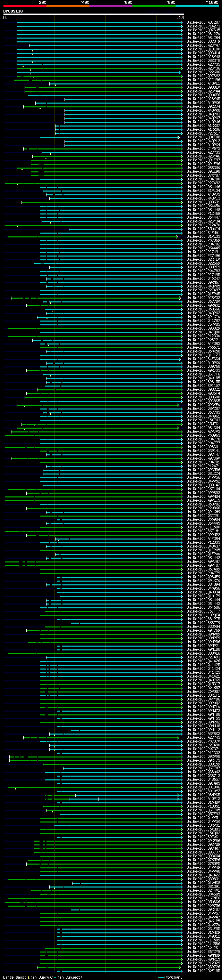This screenshot has width=222, height=980.
Task: Select the UniRef100_B9RN67 label
Action: [203, 283]
